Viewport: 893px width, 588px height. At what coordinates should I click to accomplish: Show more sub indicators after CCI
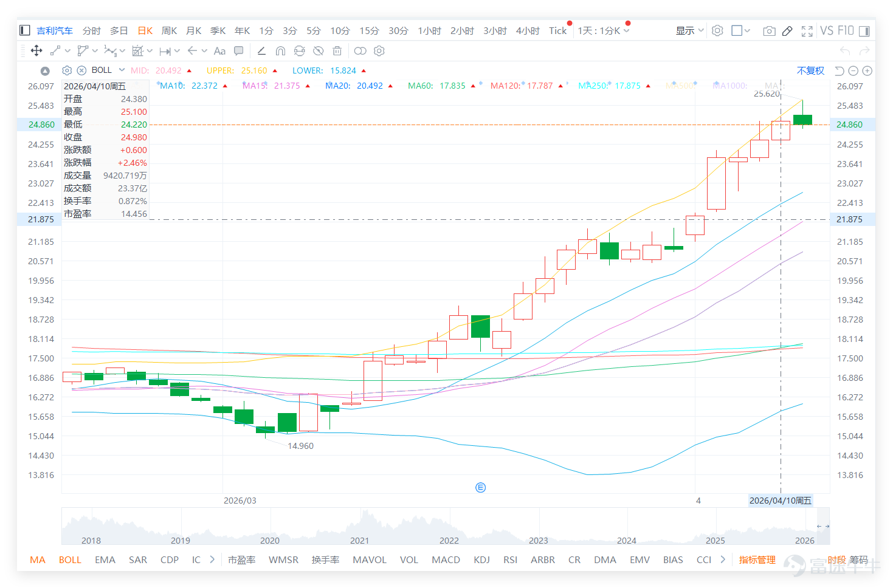(x=723, y=559)
